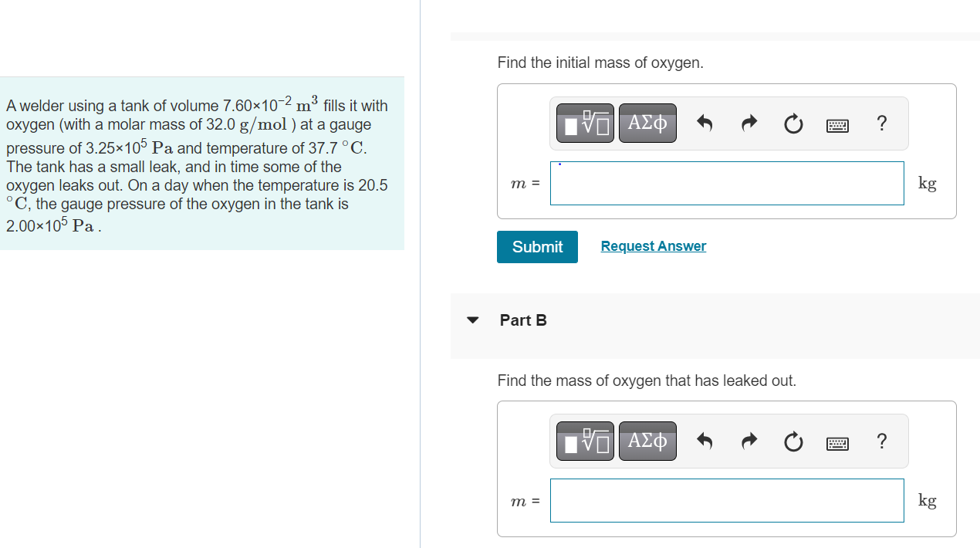Open Greek symbols menu for initial mass
Image resolution: width=980 pixels, height=548 pixels.
coord(647,123)
